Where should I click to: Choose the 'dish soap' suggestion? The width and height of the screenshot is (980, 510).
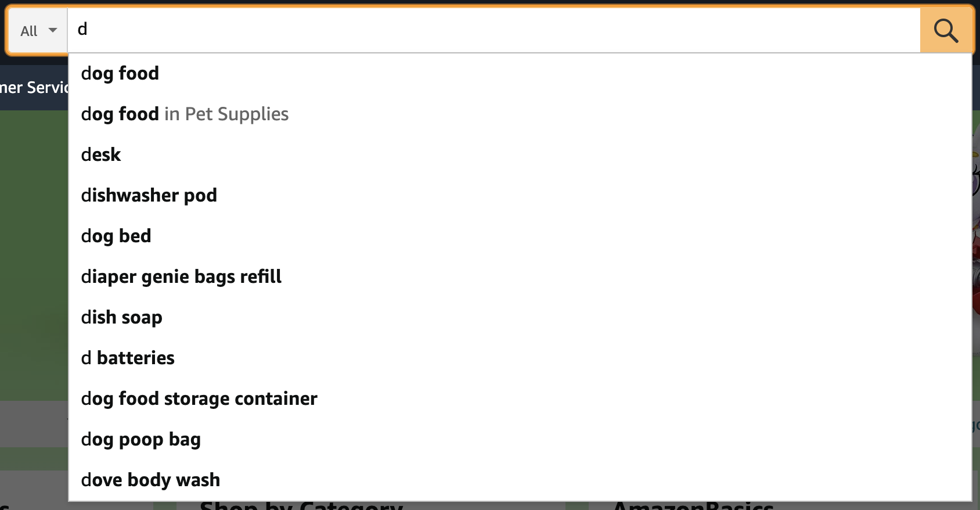[121, 317]
